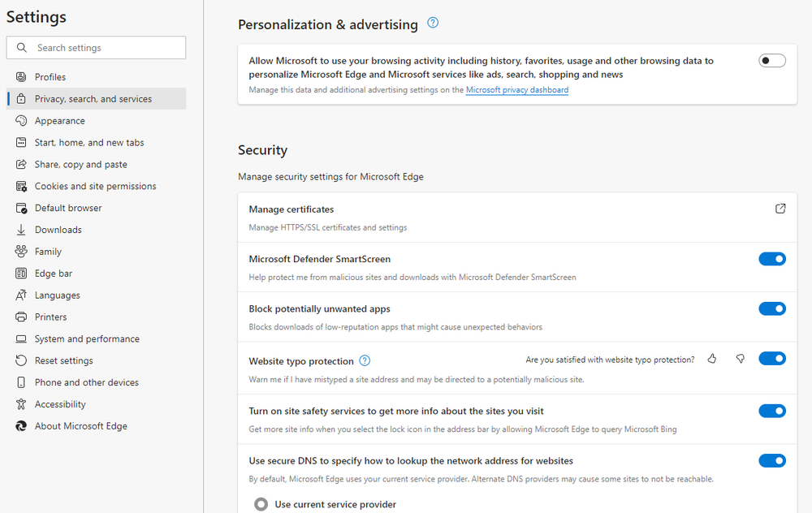Click the Family settings icon
Viewport: 812px width, 513px height.
(19, 251)
